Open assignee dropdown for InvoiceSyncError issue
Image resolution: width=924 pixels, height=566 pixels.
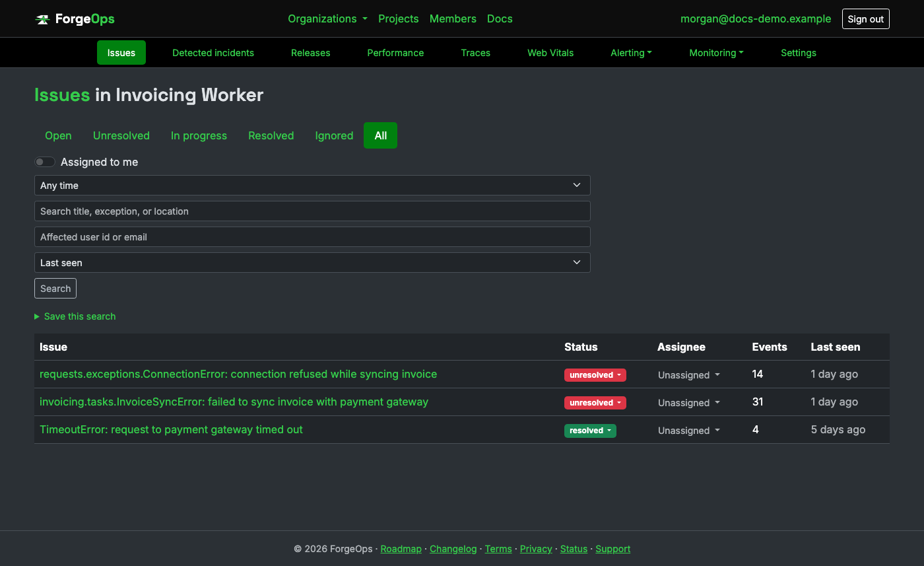click(688, 403)
